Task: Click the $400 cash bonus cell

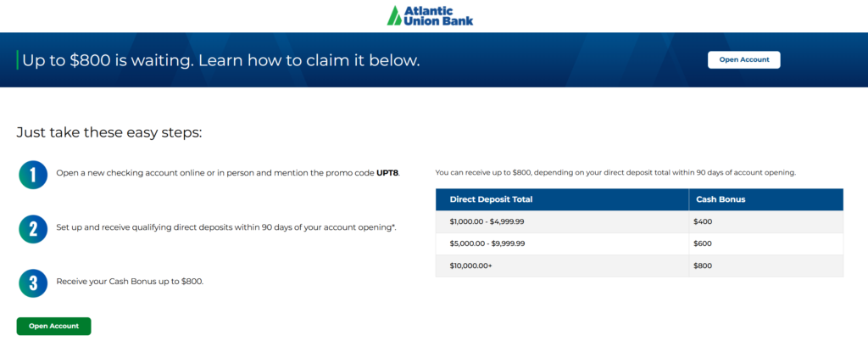Action: click(x=765, y=221)
